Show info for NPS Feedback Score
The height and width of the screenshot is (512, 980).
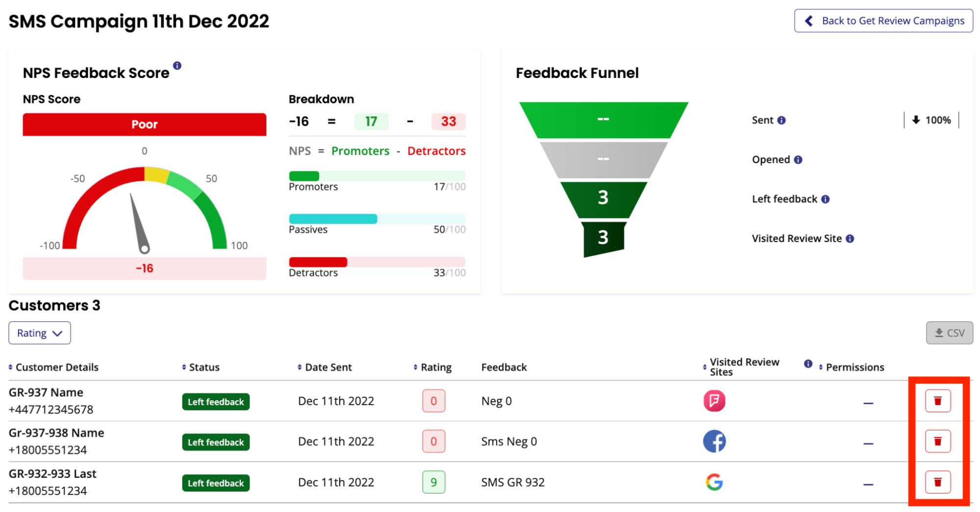click(x=177, y=65)
